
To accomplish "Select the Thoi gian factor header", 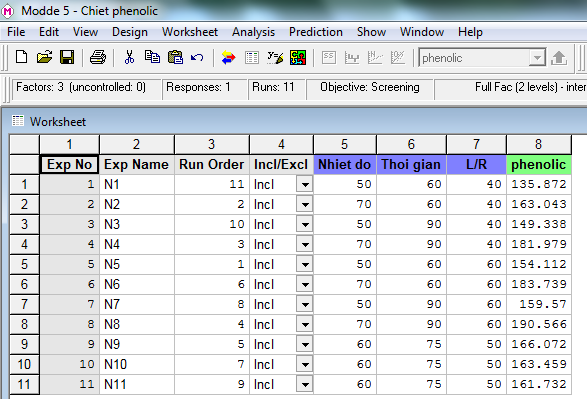I will pos(411,165).
